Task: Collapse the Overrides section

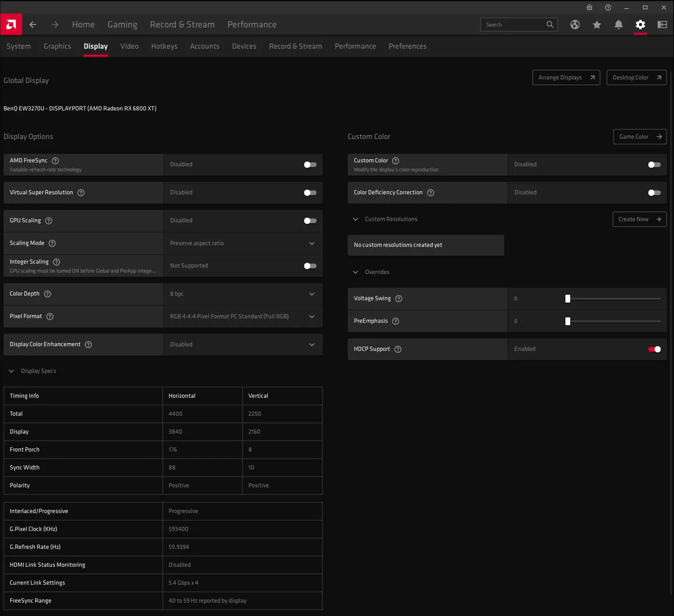Action: (355, 272)
